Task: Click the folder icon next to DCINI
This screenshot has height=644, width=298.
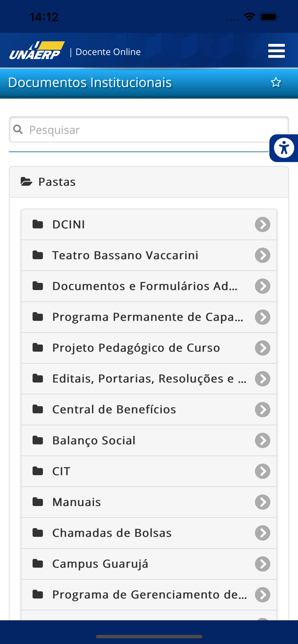Action: point(38,224)
